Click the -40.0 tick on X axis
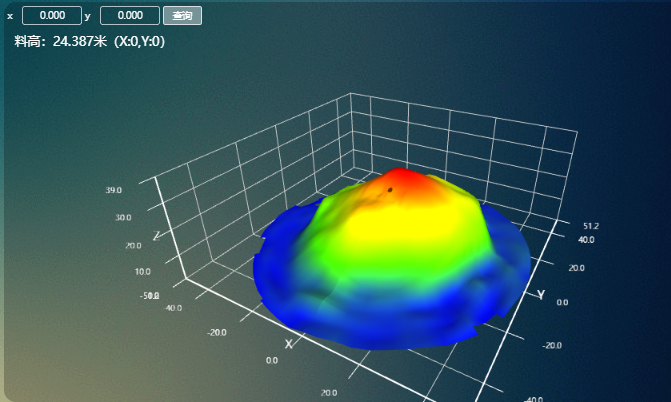Image resolution: width=671 pixels, height=402 pixels. (173, 308)
